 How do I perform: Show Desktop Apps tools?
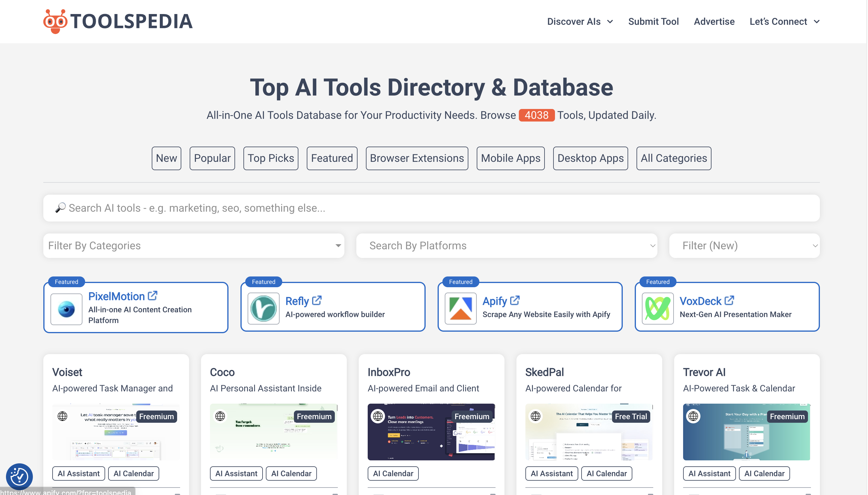(591, 158)
